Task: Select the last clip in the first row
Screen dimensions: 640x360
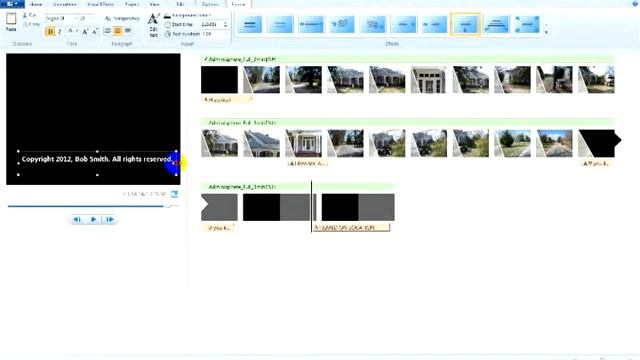Action: click(596, 80)
